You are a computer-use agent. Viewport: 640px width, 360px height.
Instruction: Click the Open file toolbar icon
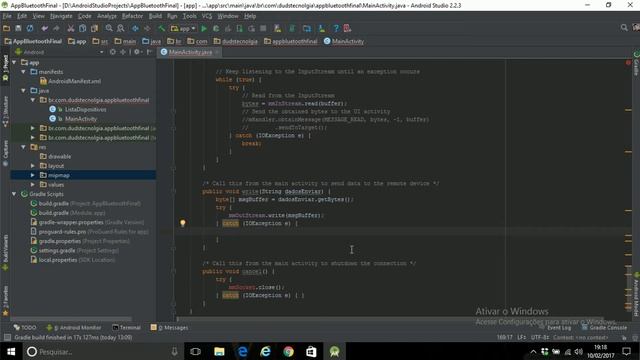(7, 28)
